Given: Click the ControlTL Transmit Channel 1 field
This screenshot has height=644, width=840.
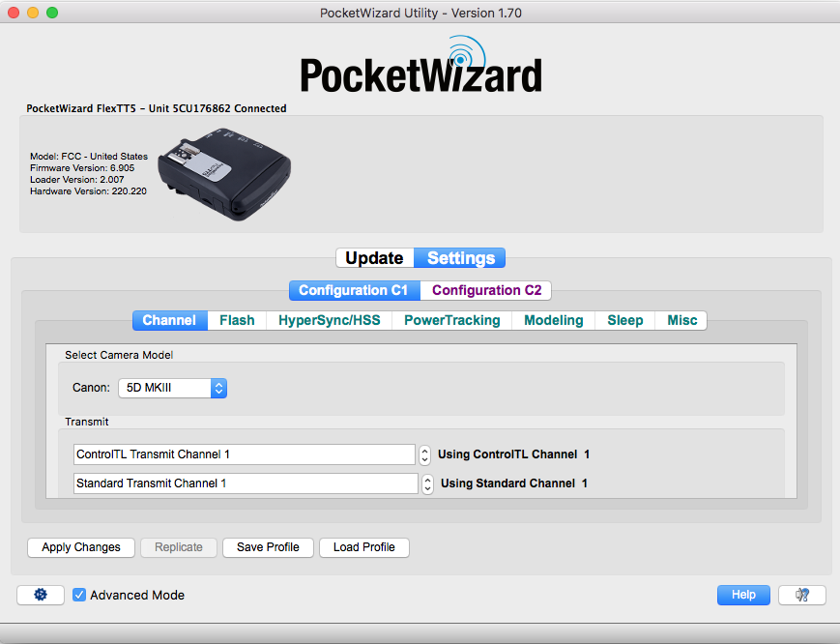Looking at the screenshot, I should (245, 454).
